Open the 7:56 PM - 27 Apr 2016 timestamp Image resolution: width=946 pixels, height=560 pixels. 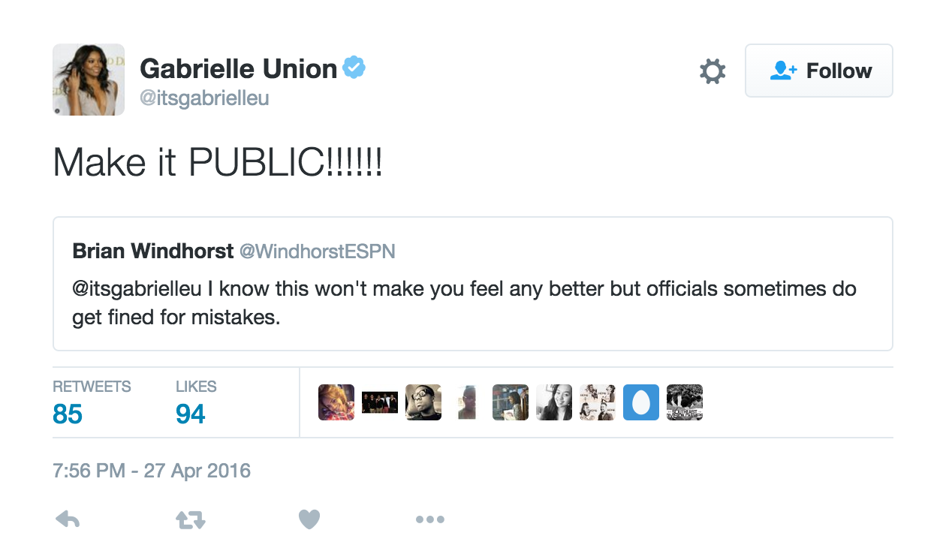(152, 471)
